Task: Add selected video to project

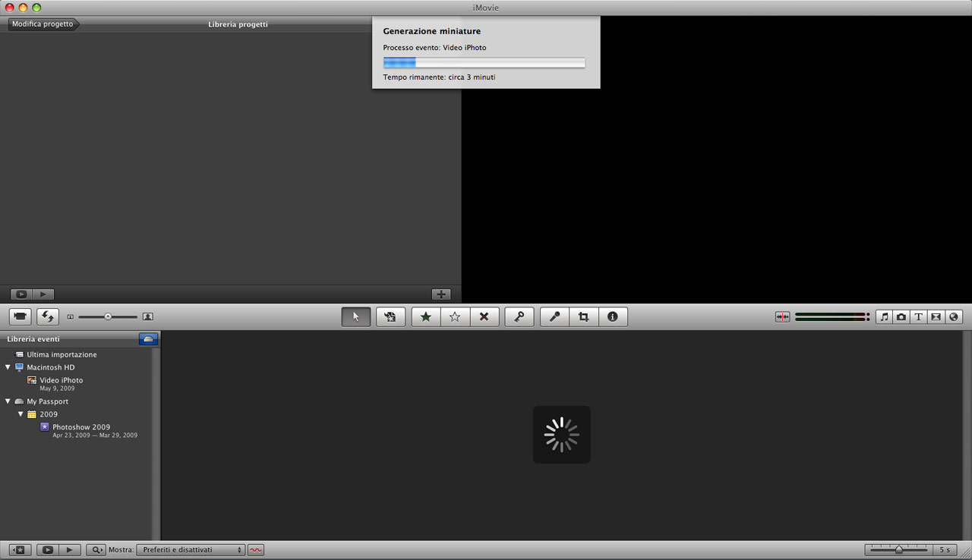Action: coord(390,316)
